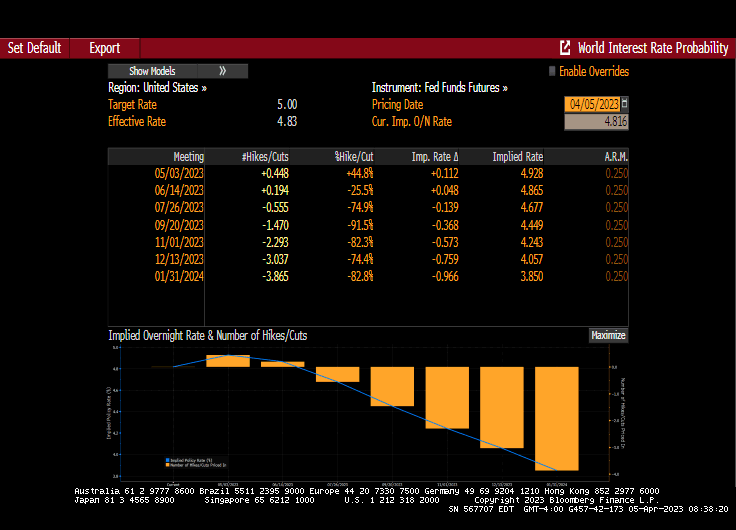736x530 pixels.
Task: Enable the Overrides checkbox
Action: [x=551, y=71]
